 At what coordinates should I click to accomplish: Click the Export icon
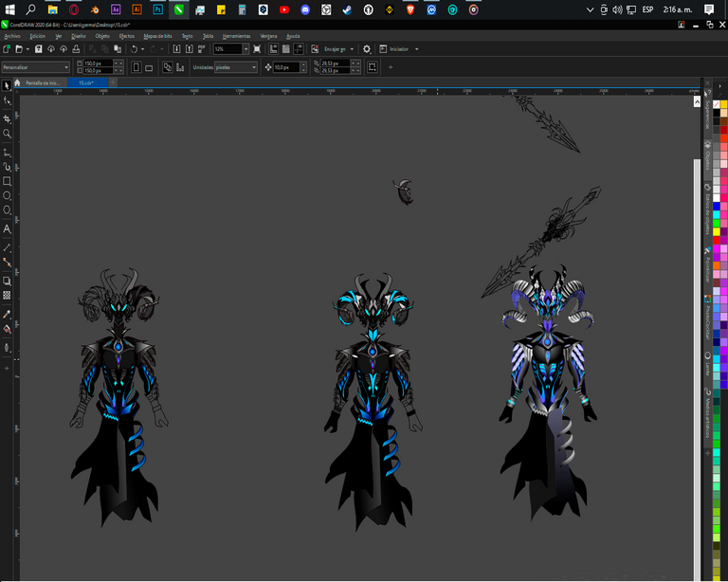tap(189, 48)
